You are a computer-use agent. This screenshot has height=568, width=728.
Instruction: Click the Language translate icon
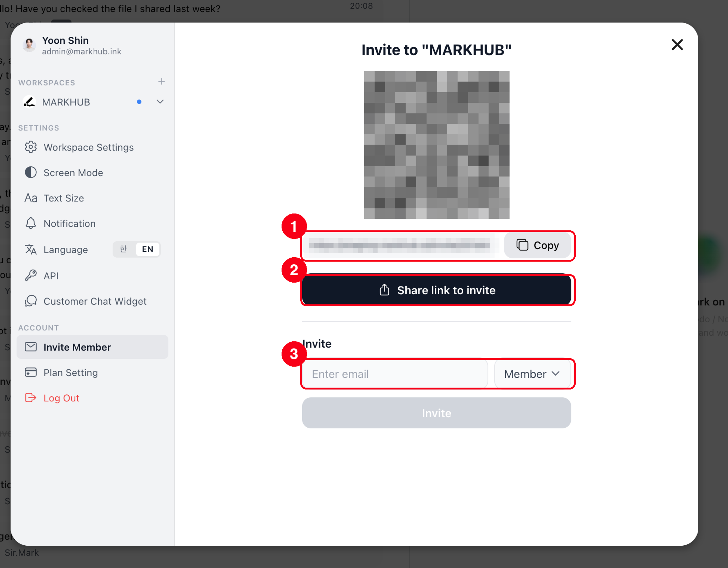click(x=31, y=249)
